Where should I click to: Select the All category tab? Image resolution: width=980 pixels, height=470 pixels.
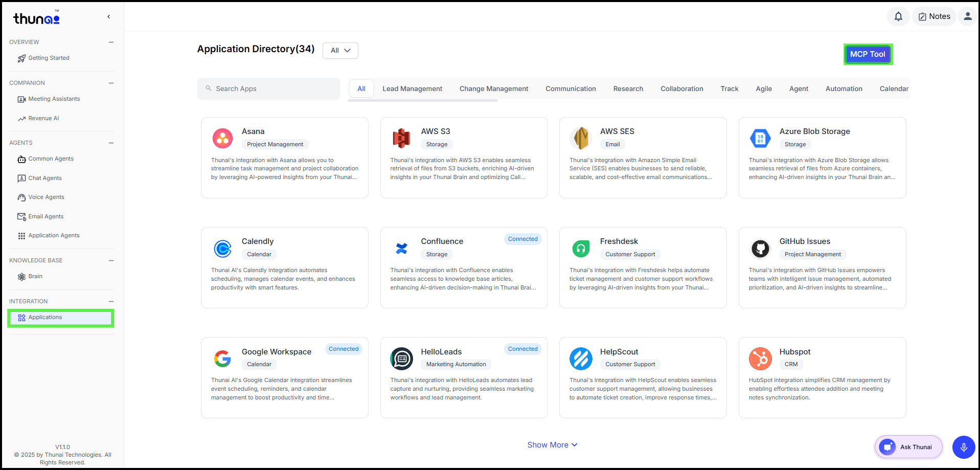click(x=361, y=89)
